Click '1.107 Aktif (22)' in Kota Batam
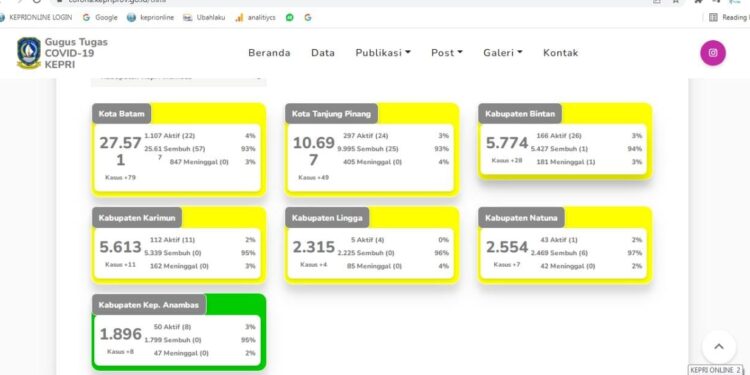This screenshot has width=750, height=375. [170, 136]
